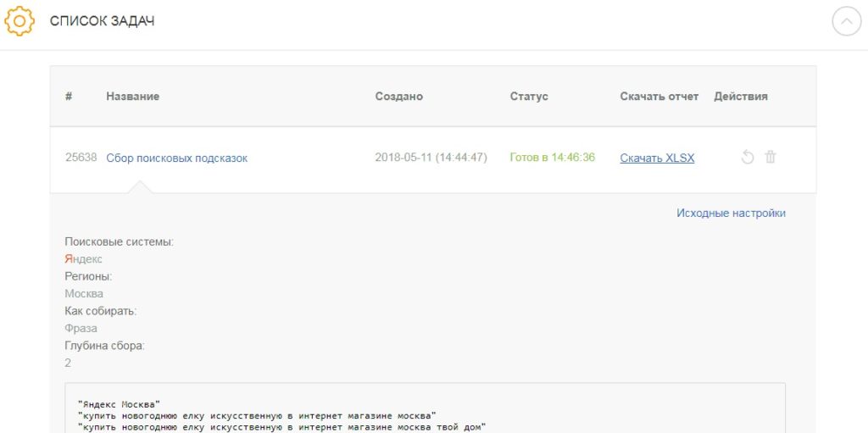Click the phrase line ending with магазине москва"
868x433 pixels.
click(x=257, y=415)
